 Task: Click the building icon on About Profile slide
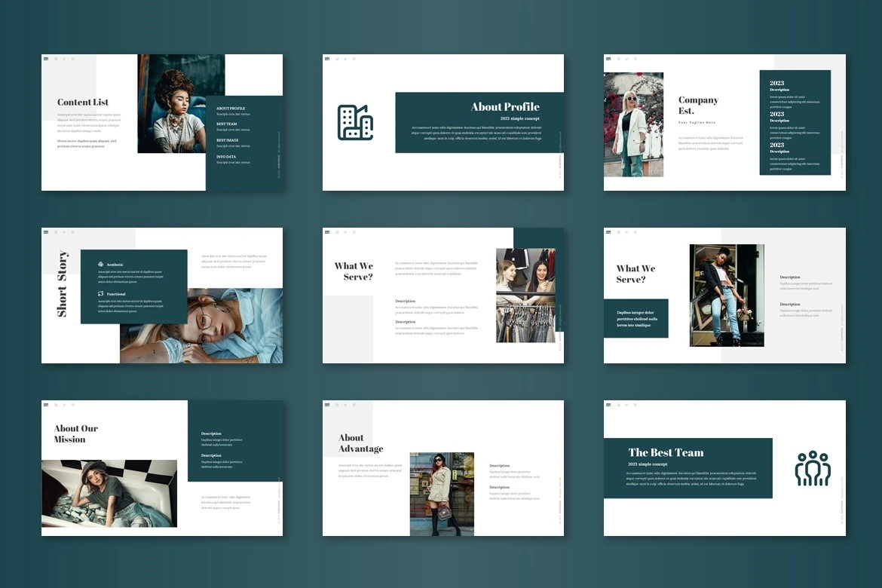click(x=355, y=122)
